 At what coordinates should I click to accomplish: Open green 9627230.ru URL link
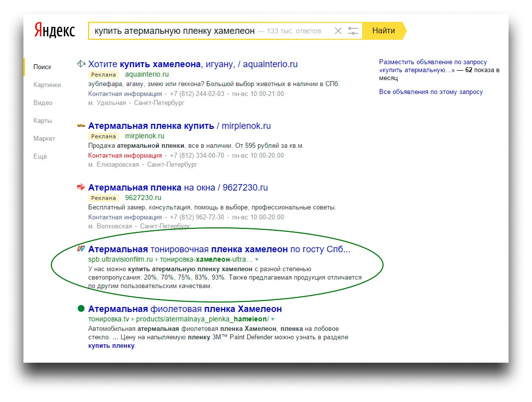click(x=143, y=198)
